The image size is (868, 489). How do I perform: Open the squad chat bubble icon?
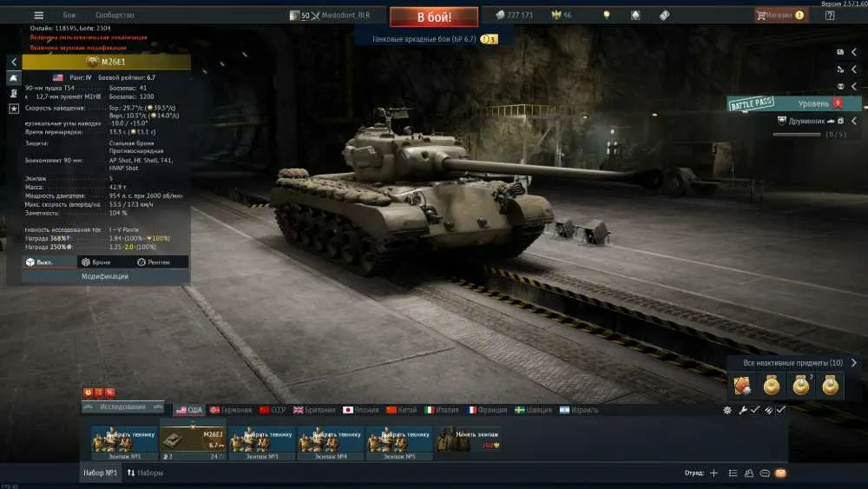[765, 473]
